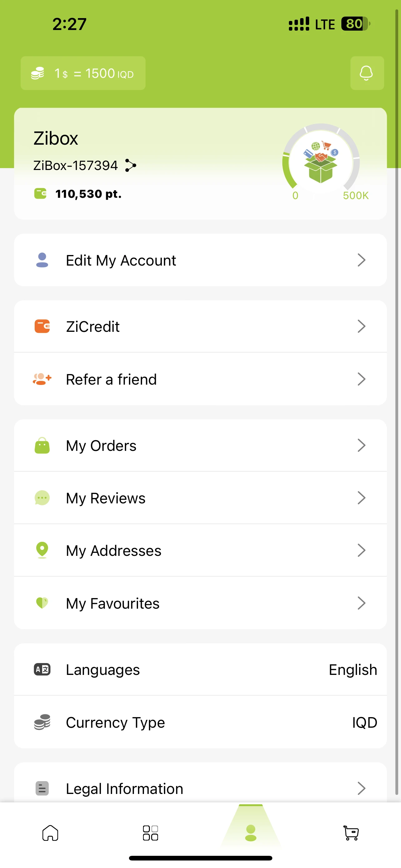Tap the share icon beside ZiBox-157394
401x868 pixels.
130,166
